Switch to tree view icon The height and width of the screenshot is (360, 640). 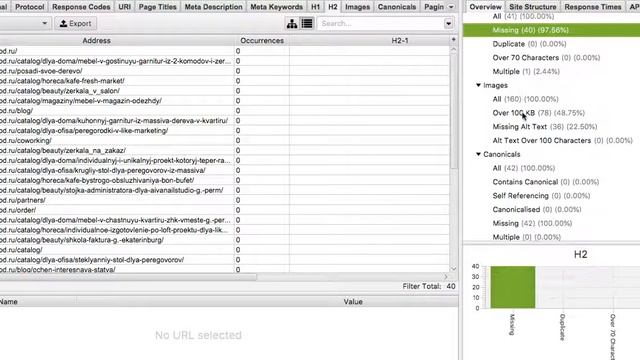point(292,24)
